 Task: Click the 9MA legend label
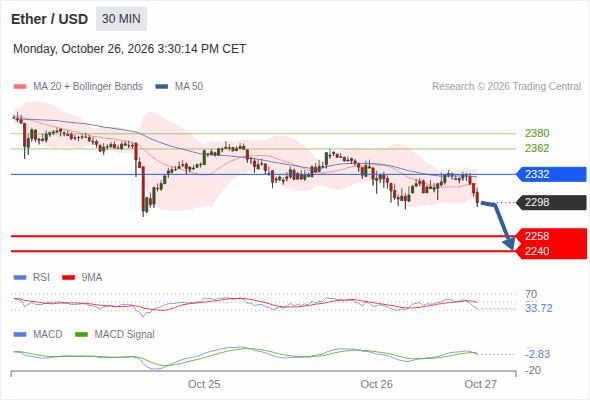(x=92, y=278)
